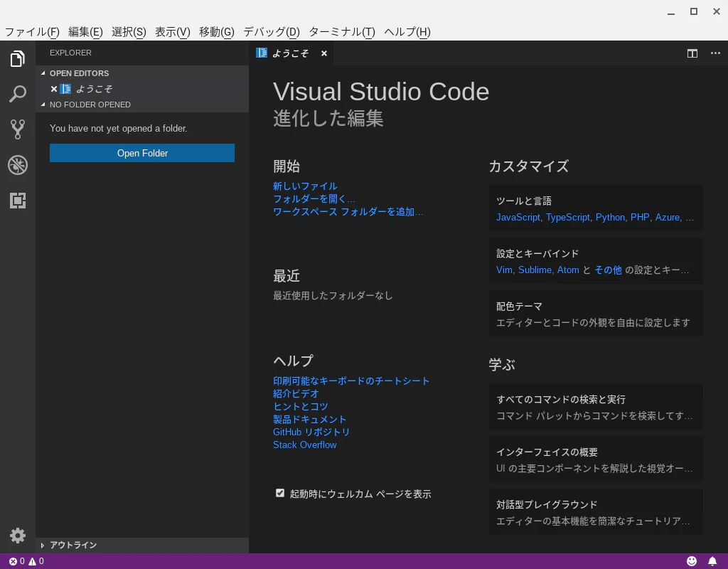Open notifications bell icon
The image size is (728, 569).
point(712,561)
